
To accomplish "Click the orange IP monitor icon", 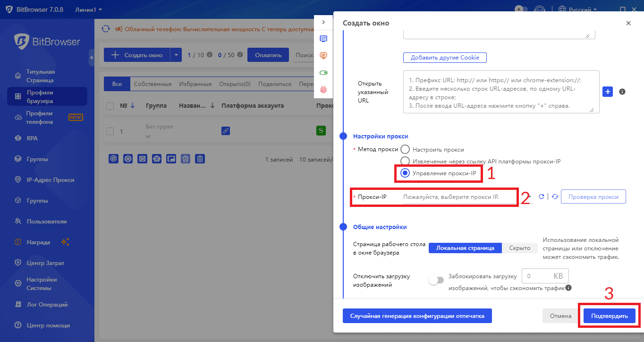I will 323,55.
